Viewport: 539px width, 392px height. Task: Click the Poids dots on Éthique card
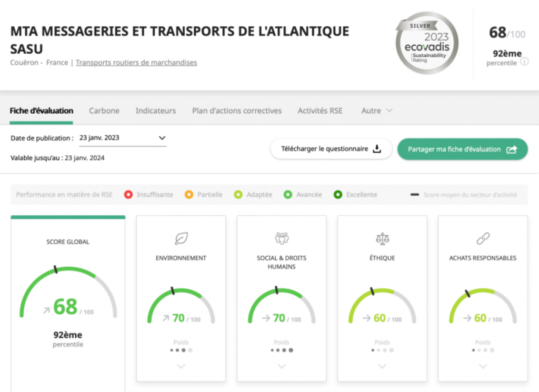click(x=382, y=350)
